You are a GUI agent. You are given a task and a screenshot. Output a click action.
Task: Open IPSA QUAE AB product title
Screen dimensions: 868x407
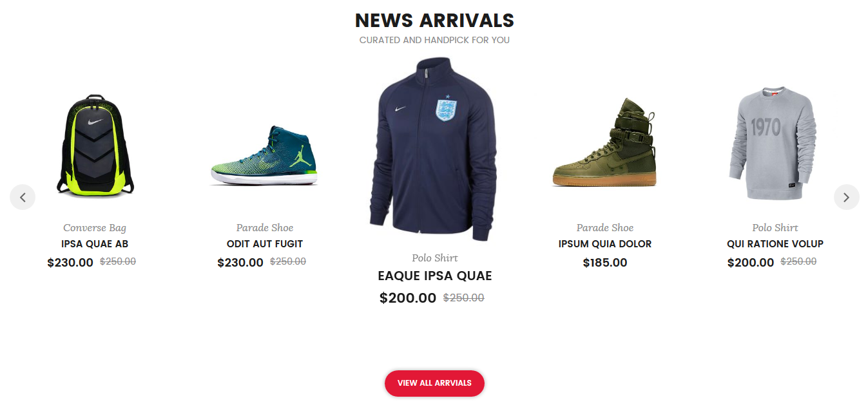[x=95, y=244]
